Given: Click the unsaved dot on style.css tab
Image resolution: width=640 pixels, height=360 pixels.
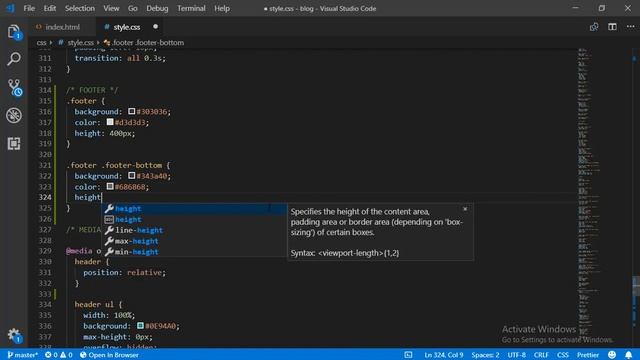Looking at the screenshot, I should tap(156, 27).
